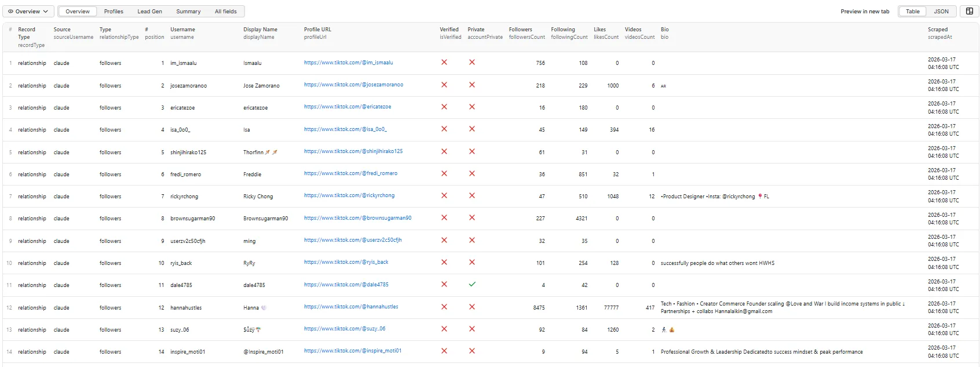Select the Ricky Chong bio cell
This screenshot has width=980, height=367.
(715, 197)
